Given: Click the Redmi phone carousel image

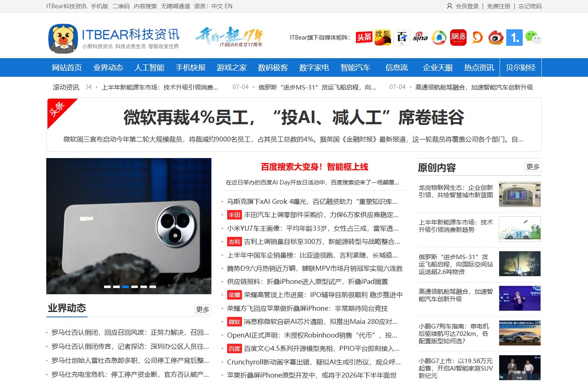Looking at the screenshot, I should pos(129,226).
